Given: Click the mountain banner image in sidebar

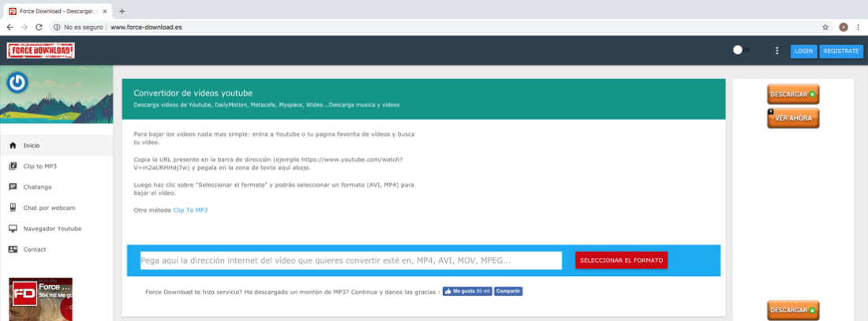Looking at the screenshot, I should click(57, 95).
